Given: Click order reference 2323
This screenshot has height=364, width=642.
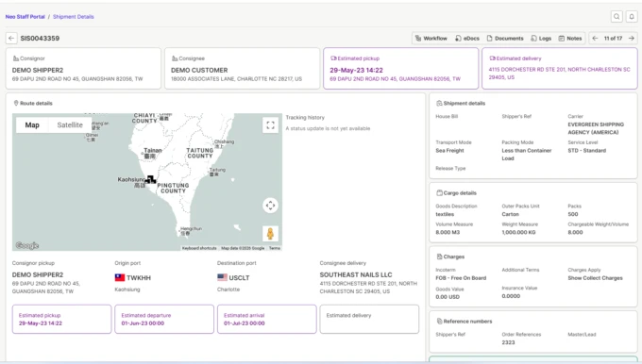Looking at the screenshot, I should point(508,342).
